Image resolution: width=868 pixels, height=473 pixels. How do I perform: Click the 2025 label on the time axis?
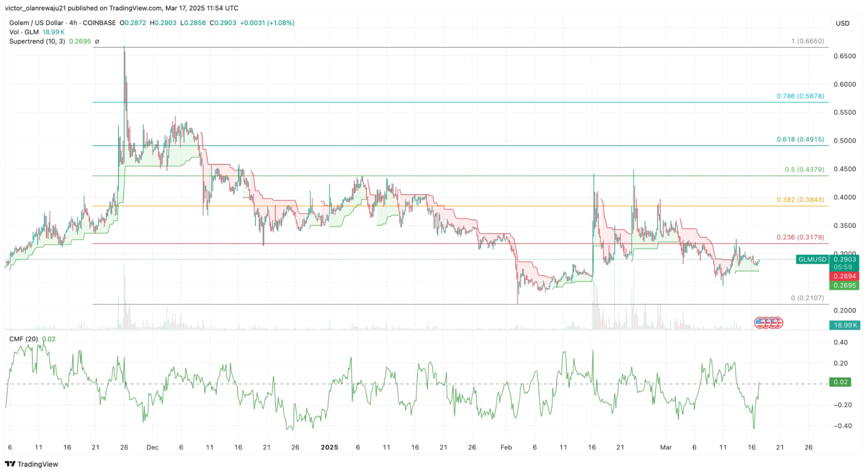[330, 447]
